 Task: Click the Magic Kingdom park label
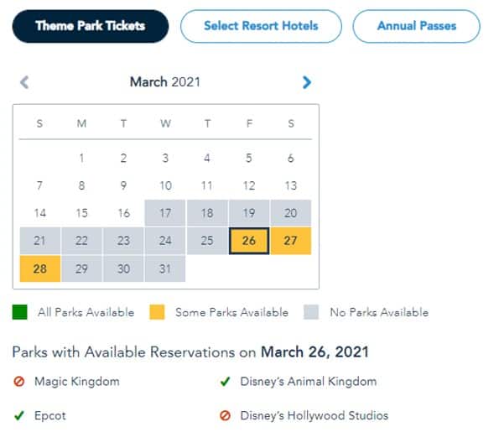[x=77, y=382]
